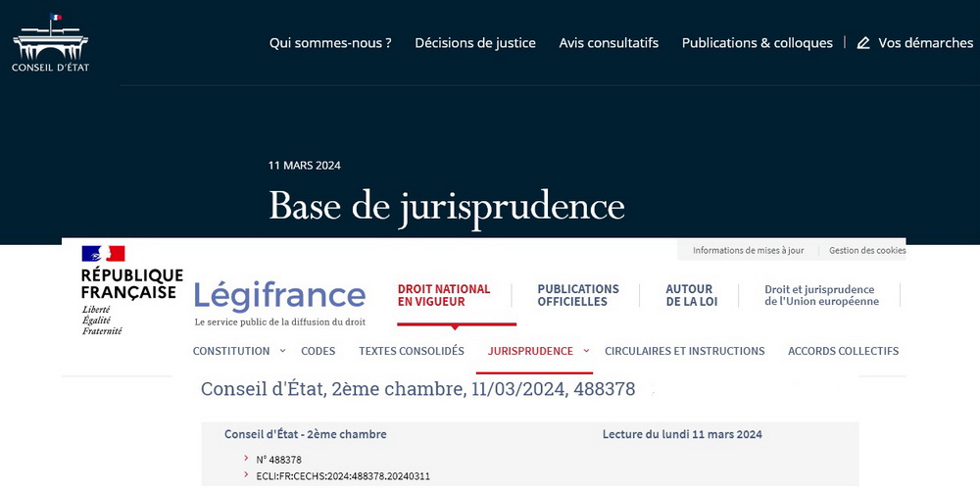Navigate to Textes consolidés

click(412, 351)
